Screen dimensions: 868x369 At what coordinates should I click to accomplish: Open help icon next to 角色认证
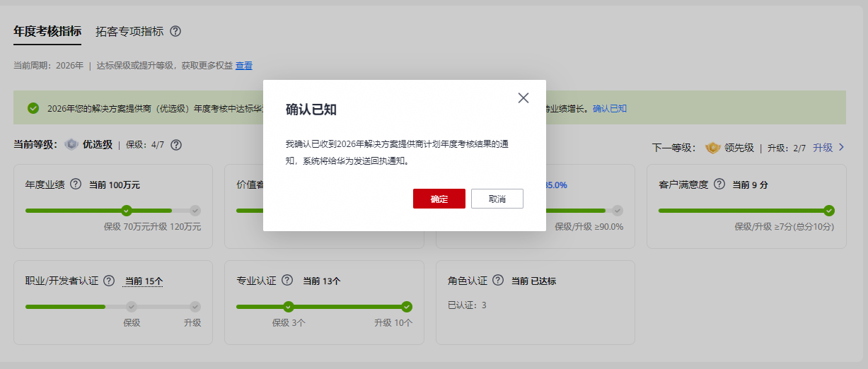coord(498,281)
